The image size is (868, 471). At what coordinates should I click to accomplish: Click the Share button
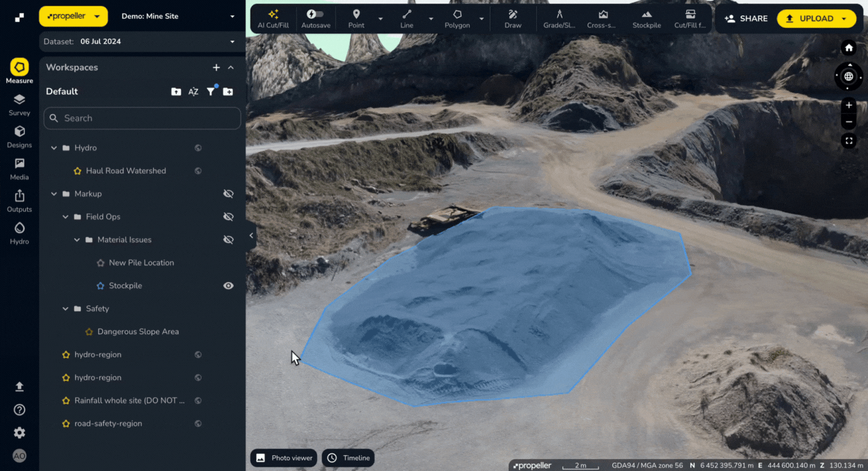(x=746, y=18)
